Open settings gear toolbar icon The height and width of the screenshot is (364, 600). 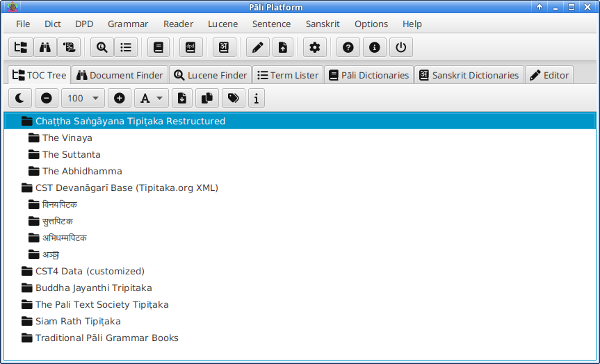[x=314, y=47]
